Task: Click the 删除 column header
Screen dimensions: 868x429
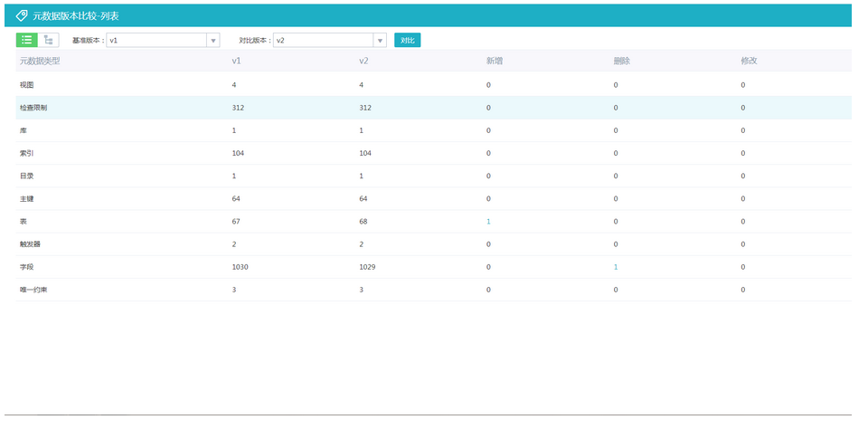Action: [x=621, y=62]
